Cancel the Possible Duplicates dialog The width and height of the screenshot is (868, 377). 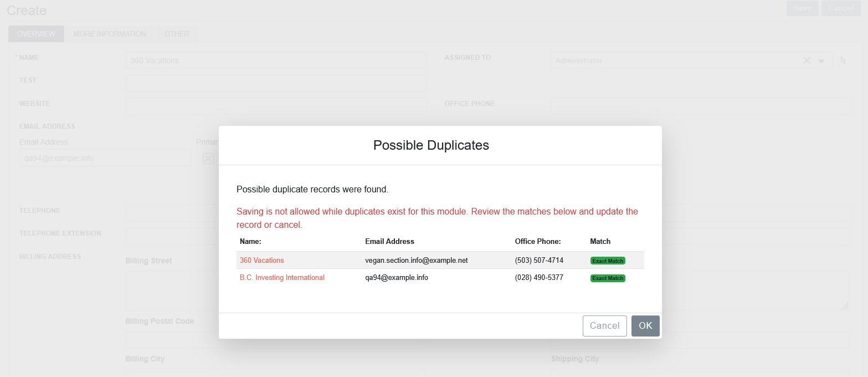[604, 326]
